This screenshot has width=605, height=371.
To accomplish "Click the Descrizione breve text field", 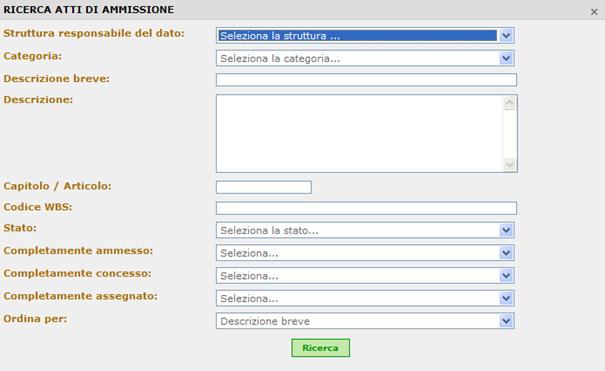I will click(x=366, y=80).
